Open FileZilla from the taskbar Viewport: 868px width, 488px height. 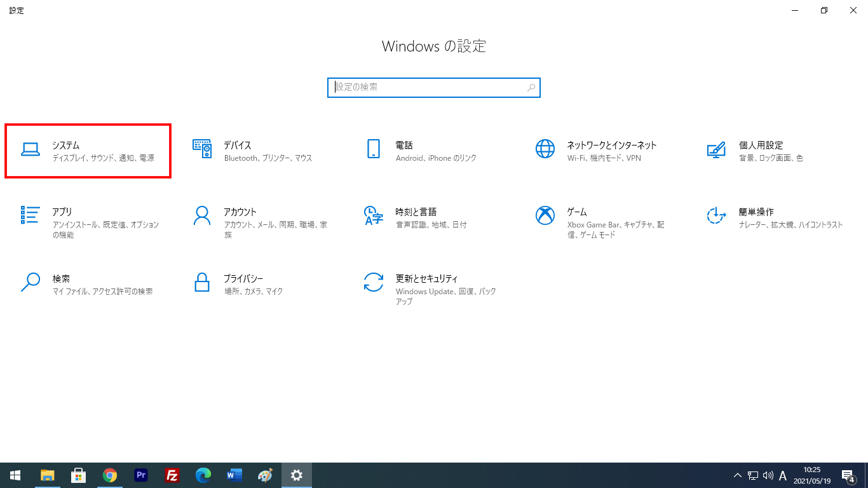pos(172,475)
